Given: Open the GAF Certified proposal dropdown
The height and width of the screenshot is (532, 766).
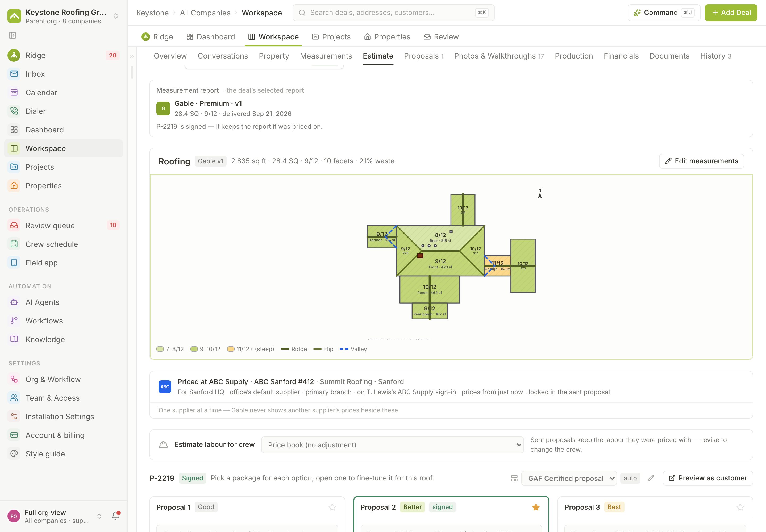Looking at the screenshot, I should pyautogui.click(x=569, y=478).
